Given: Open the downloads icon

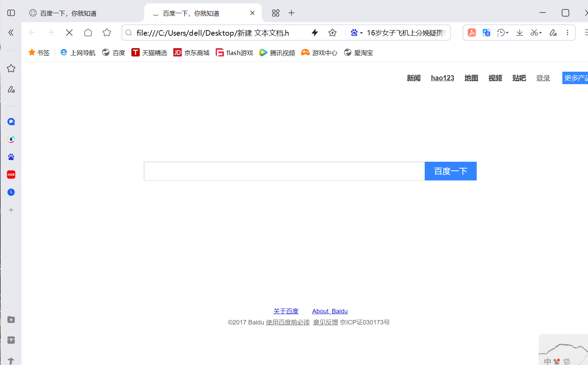Looking at the screenshot, I should tap(520, 33).
